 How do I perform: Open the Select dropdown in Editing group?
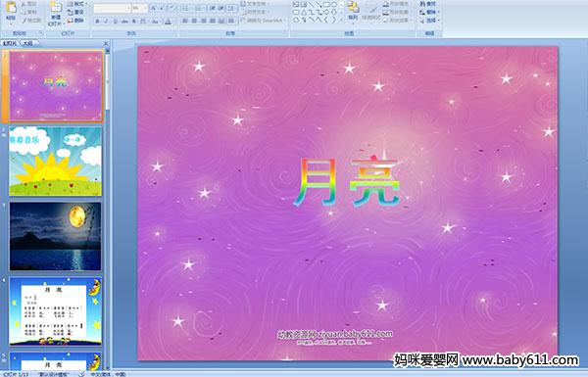pyautogui.click(x=429, y=21)
